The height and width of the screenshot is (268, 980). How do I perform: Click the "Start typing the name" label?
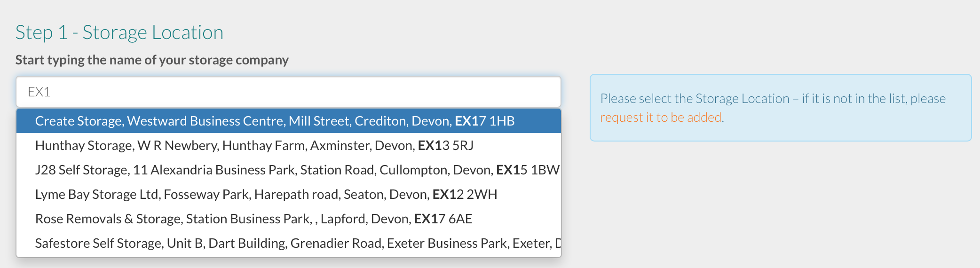point(152,60)
